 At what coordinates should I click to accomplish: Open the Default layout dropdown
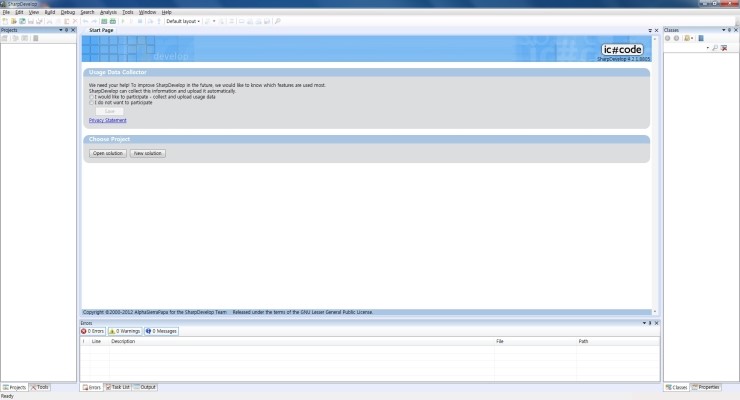[183, 21]
